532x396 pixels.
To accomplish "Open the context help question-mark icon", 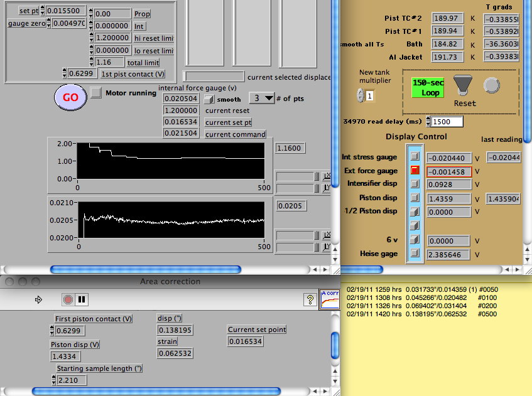I will (x=309, y=300).
